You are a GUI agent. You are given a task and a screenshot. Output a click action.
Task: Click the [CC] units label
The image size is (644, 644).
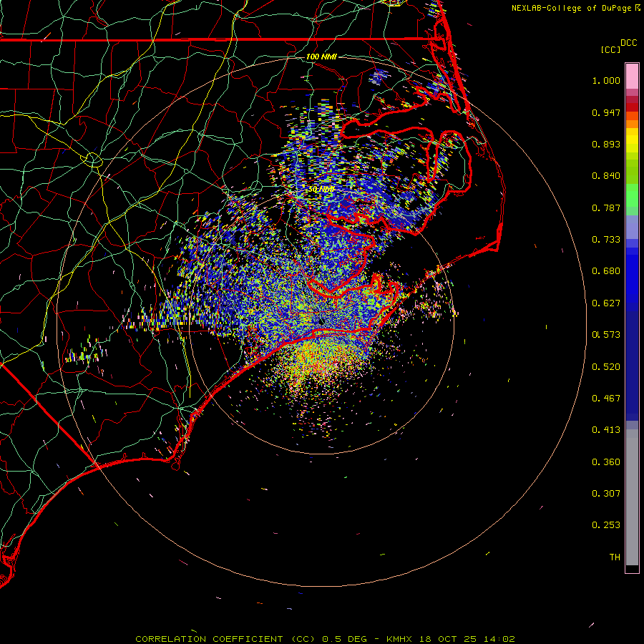(610, 49)
